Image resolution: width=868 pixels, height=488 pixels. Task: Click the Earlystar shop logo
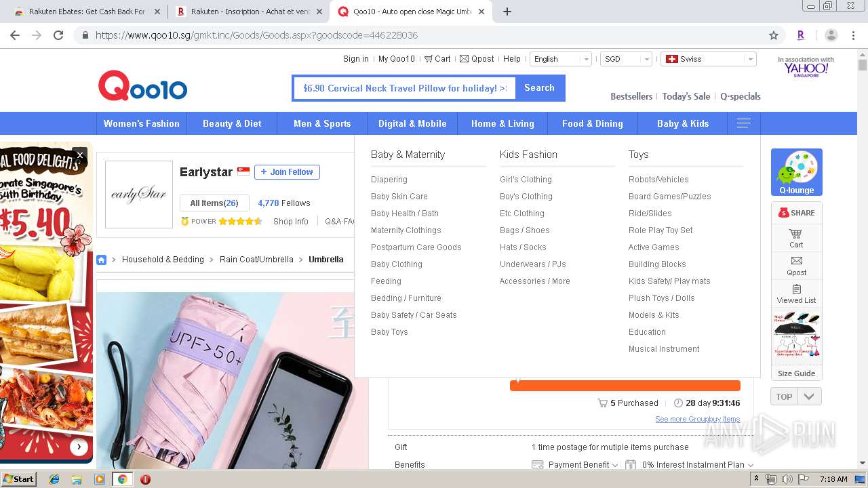(139, 195)
